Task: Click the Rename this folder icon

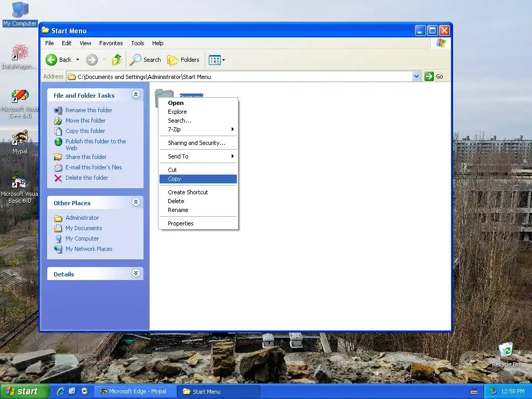Action: tap(58, 110)
